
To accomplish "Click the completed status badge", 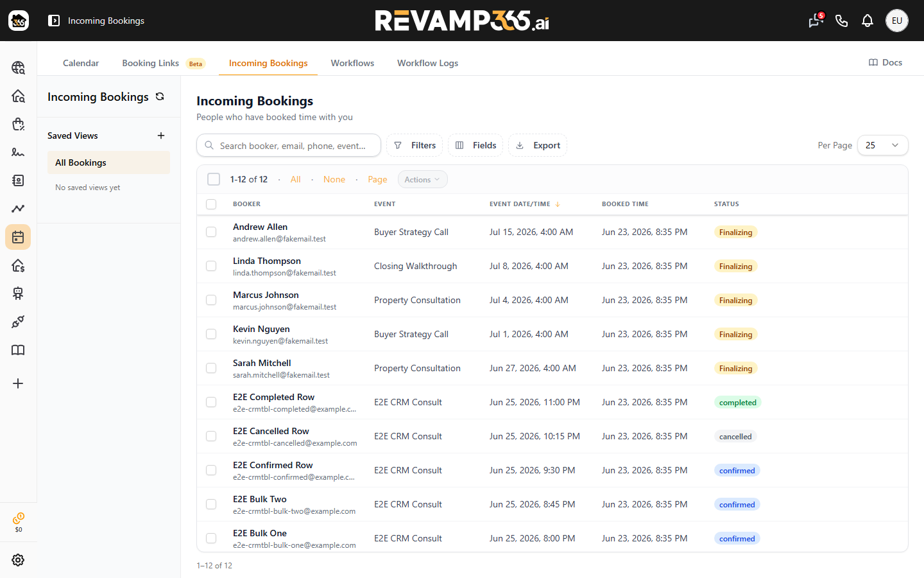I will click(738, 403).
